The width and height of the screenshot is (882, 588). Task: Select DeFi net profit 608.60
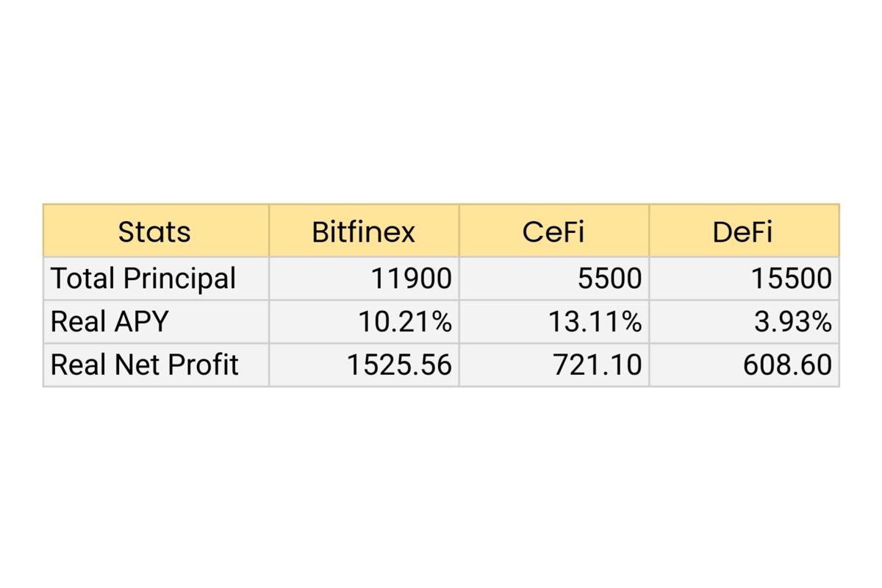(787, 365)
